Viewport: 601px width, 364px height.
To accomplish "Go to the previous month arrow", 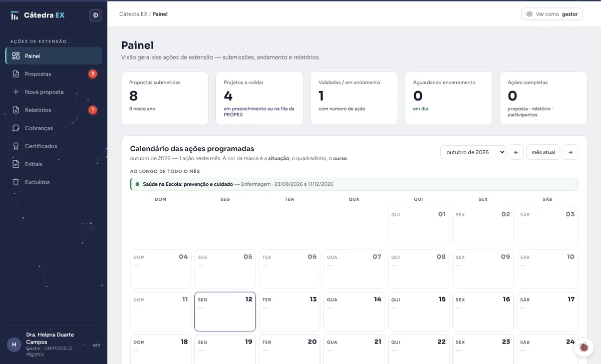I will [x=516, y=152].
